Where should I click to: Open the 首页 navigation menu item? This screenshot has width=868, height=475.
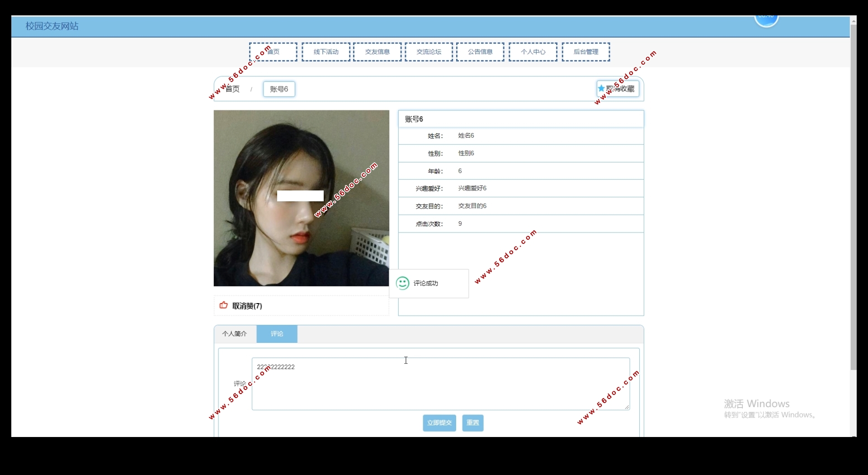pyautogui.click(x=273, y=52)
